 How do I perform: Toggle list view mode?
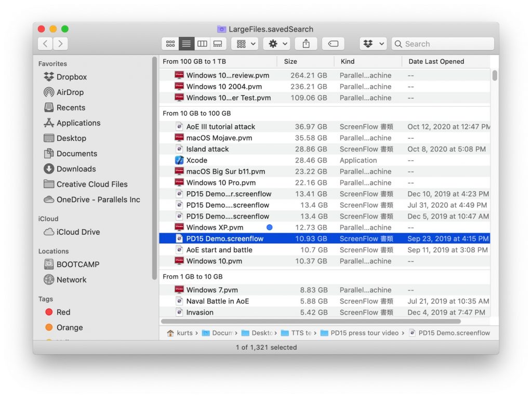click(x=186, y=44)
